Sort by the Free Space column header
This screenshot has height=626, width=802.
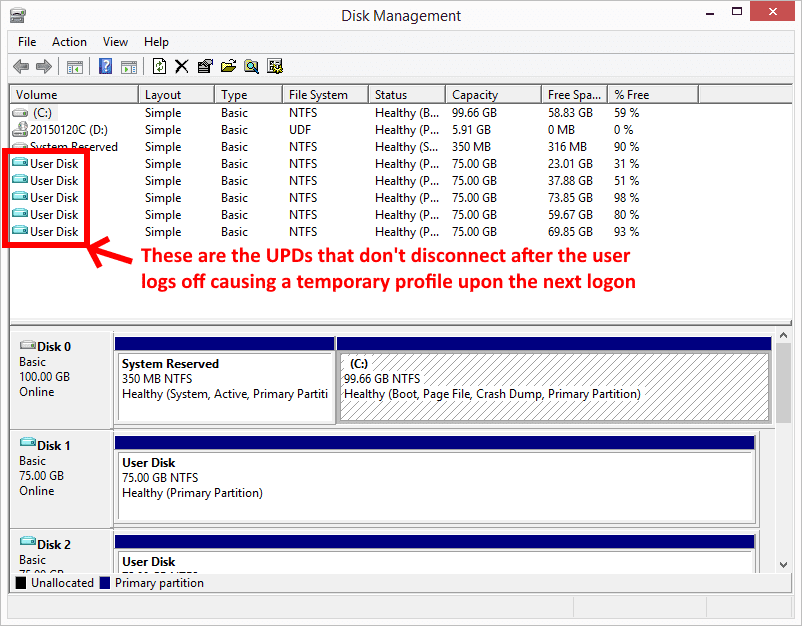point(574,95)
